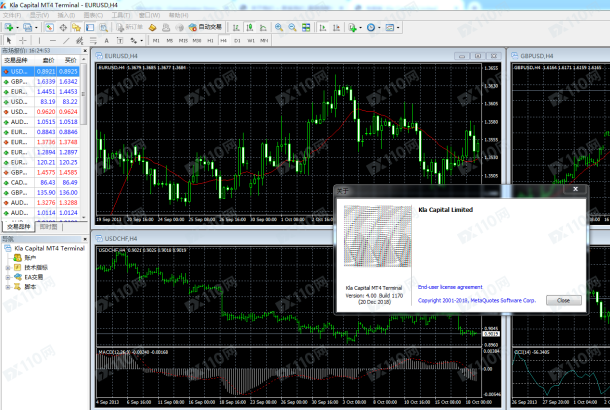Open the 图表(C) menu
This screenshot has width=610, height=410.
tap(93, 15)
